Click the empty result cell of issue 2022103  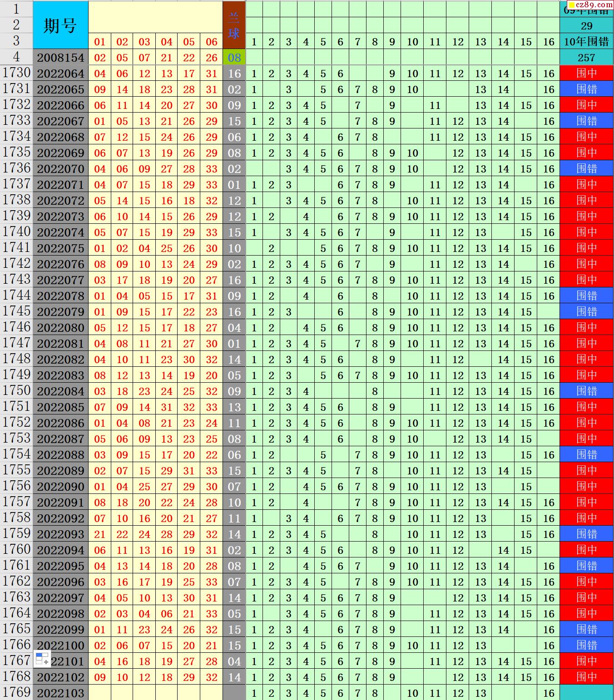586,693
